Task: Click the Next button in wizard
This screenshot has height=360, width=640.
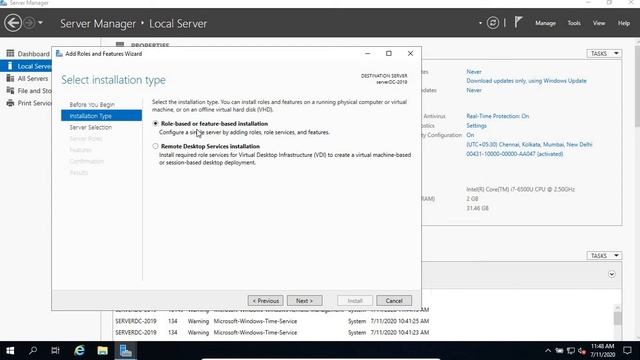Action: [x=304, y=301]
